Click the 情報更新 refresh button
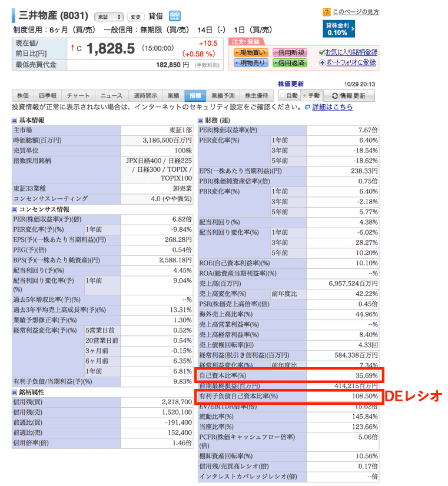The height and width of the screenshot is (486, 448). tap(349, 96)
